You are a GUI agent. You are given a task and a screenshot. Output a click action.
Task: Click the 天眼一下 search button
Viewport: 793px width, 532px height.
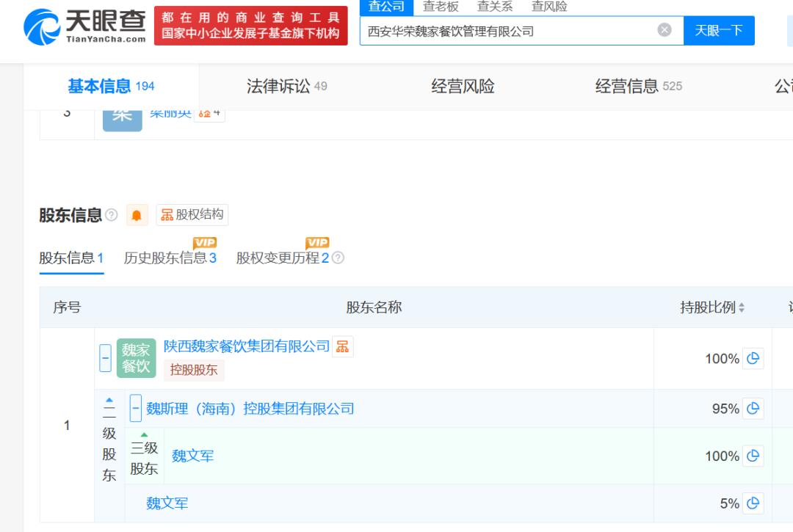pyautogui.click(x=719, y=30)
